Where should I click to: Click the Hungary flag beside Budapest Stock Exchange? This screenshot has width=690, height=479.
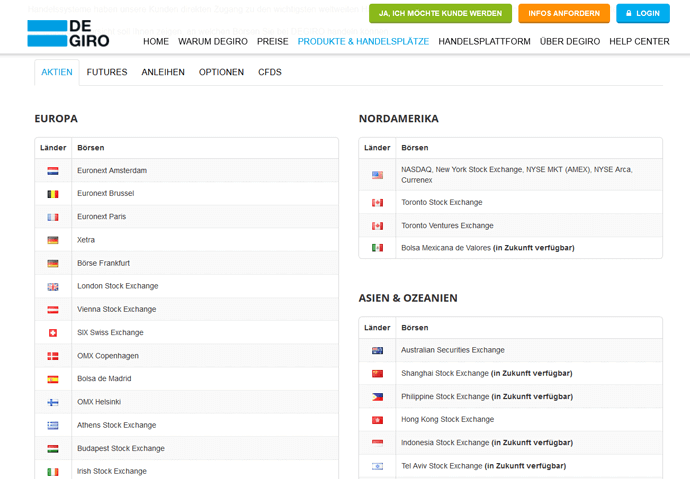53,449
